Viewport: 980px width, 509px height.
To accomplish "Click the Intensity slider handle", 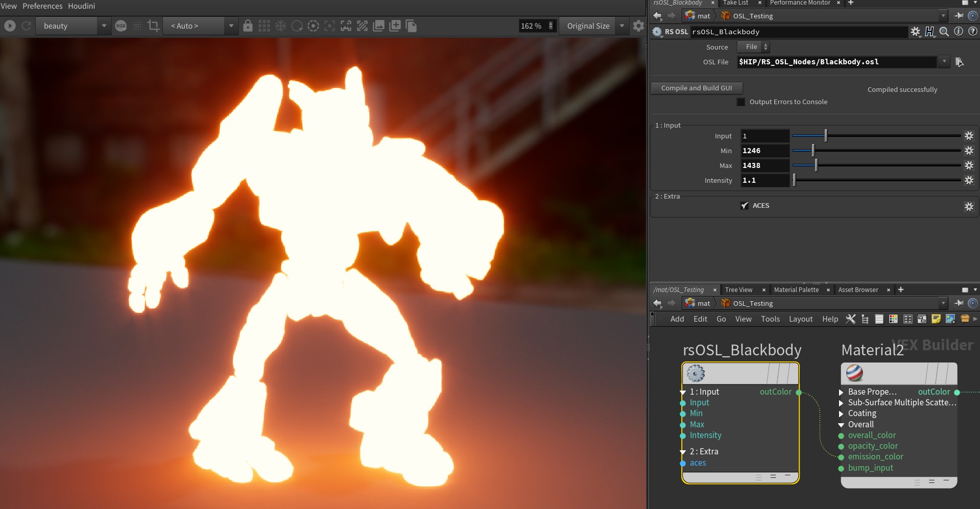I will click(794, 180).
